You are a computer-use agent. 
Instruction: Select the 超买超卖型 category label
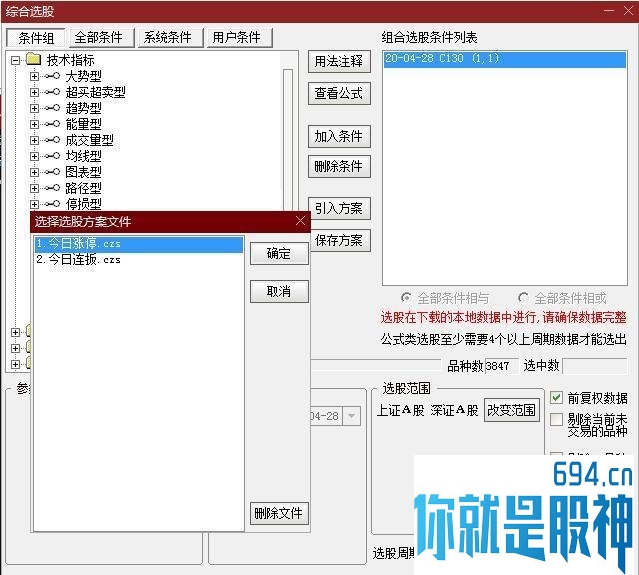(x=95, y=92)
